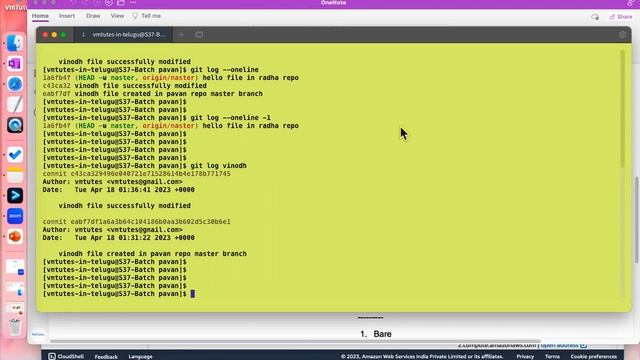Click the CloudShell icon in AWS footer
Image resolution: width=640 pixels, height=360 pixels.
52,356
